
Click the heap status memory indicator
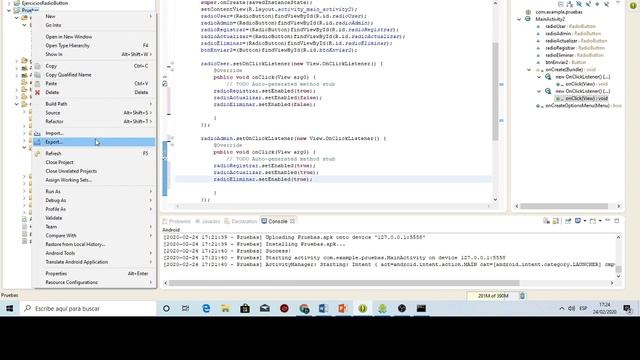pyautogui.click(x=492, y=296)
